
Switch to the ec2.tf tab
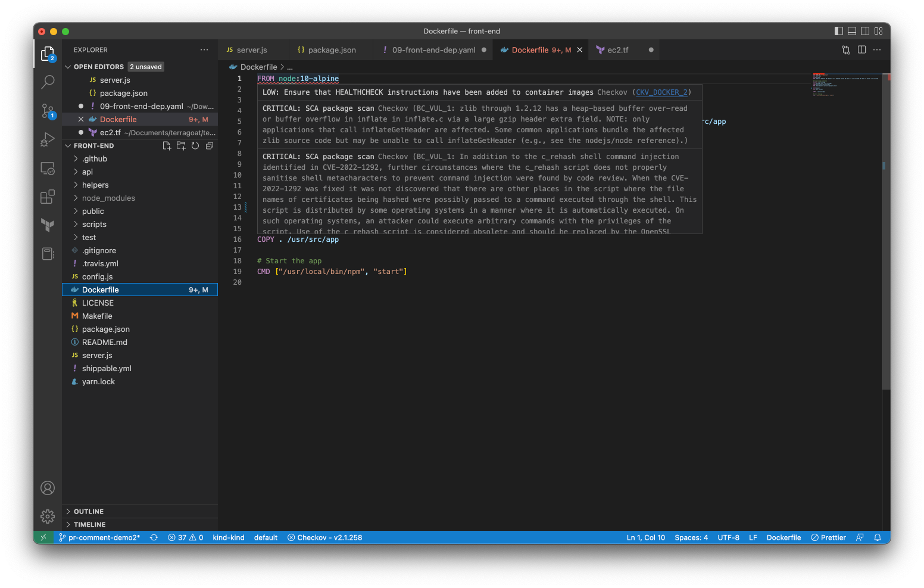click(x=617, y=50)
